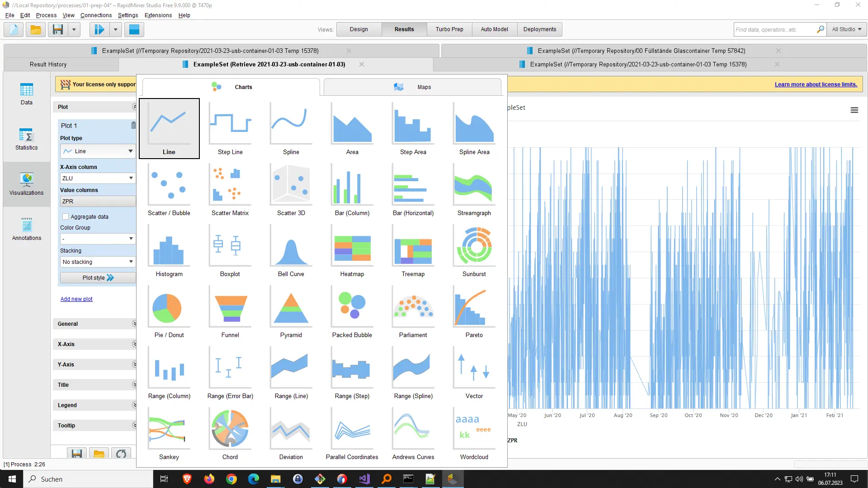
Task: Open the Extensions menu
Action: coord(158,15)
